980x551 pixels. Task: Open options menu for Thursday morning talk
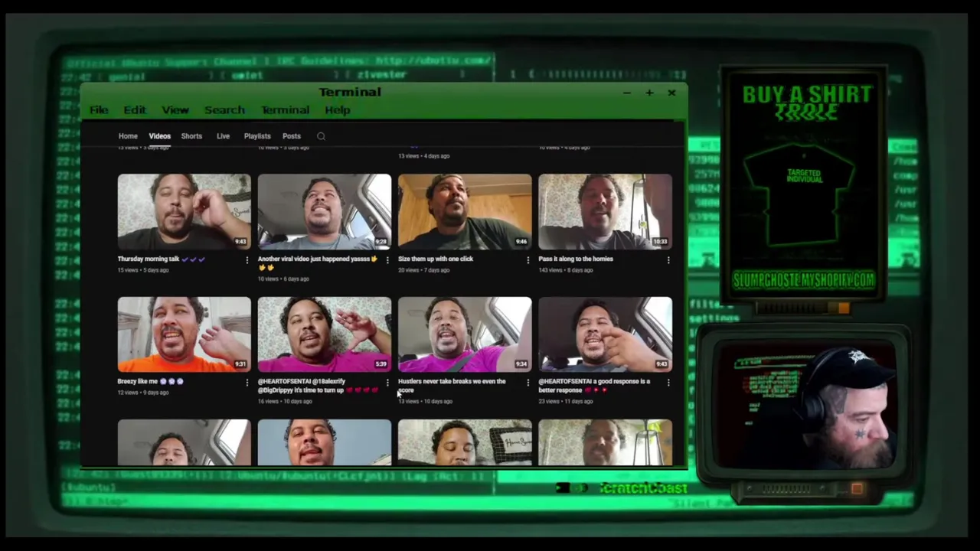coord(247,260)
